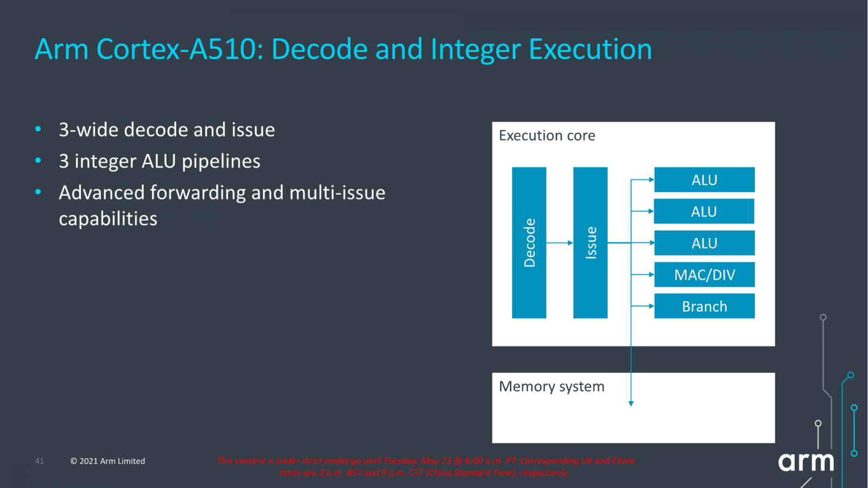Click the red embargo notice text
Viewport: 868px width, 488px height.
coord(425,466)
